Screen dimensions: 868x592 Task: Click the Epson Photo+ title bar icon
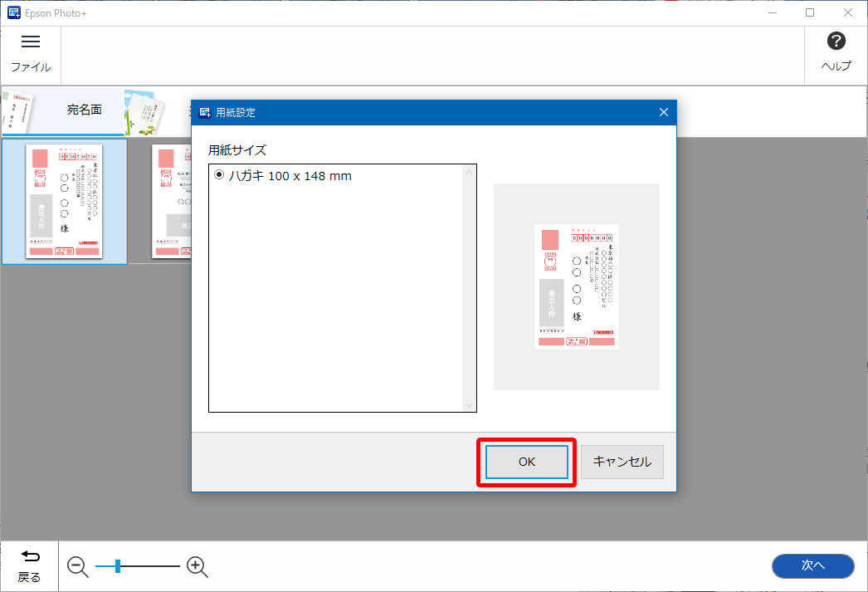[x=13, y=12]
